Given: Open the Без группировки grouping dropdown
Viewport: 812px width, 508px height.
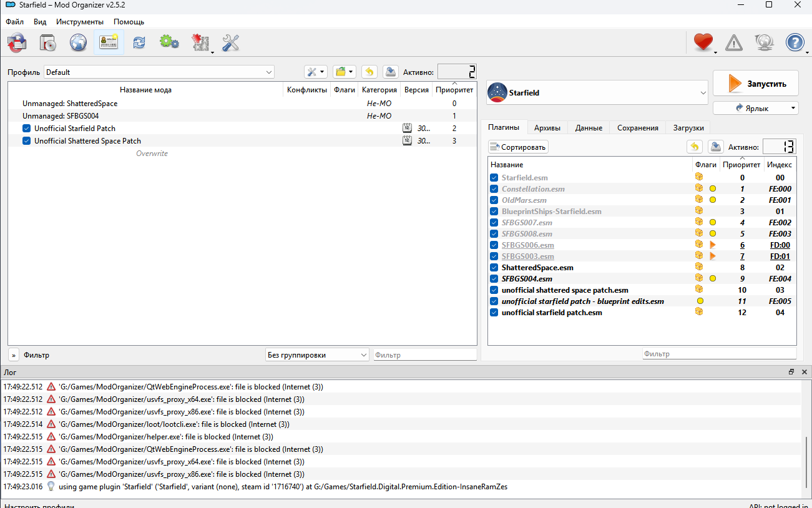Looking at the screenshot, I should [317, 354].
